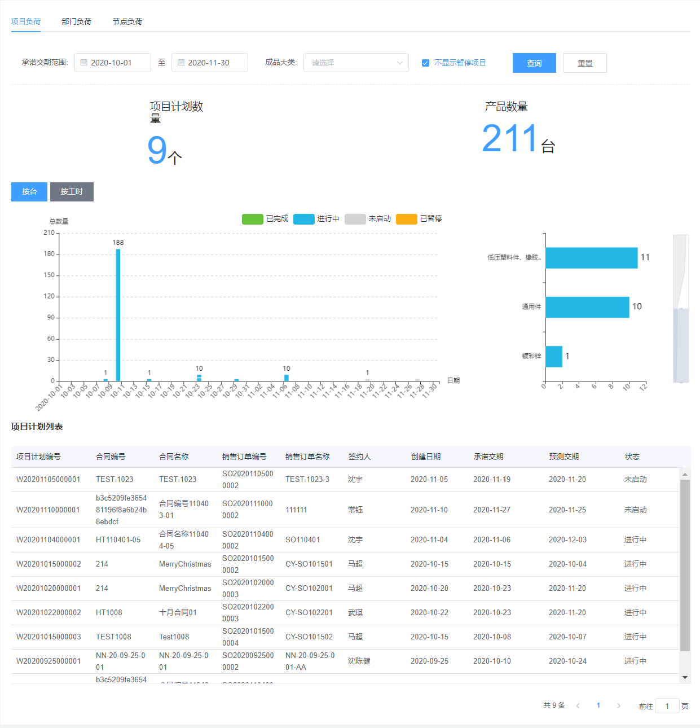Viewport: 700px width, 728px height.
Task: Hide the 未启动 legend series
Action: (x=355, y=219)
